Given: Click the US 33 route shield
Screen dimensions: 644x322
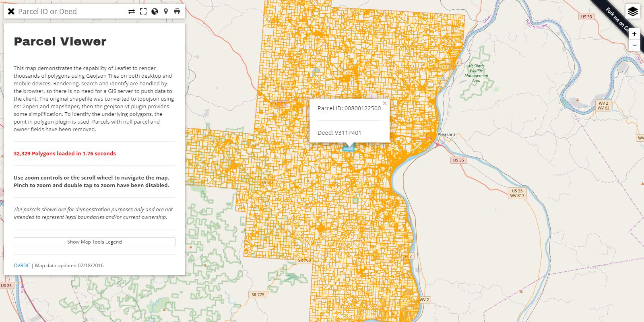Looking at the screenshot, I should click(x=586, y=17).
